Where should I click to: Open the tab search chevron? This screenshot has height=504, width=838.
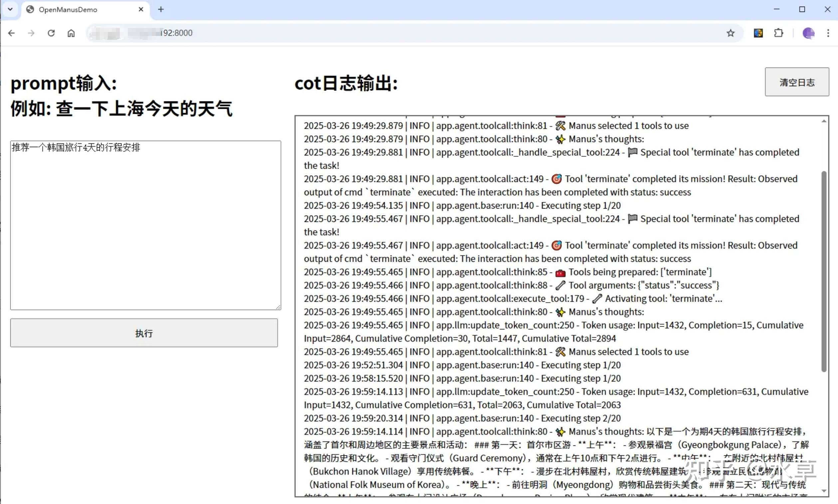pyautogui.click(x=10, y=9)
